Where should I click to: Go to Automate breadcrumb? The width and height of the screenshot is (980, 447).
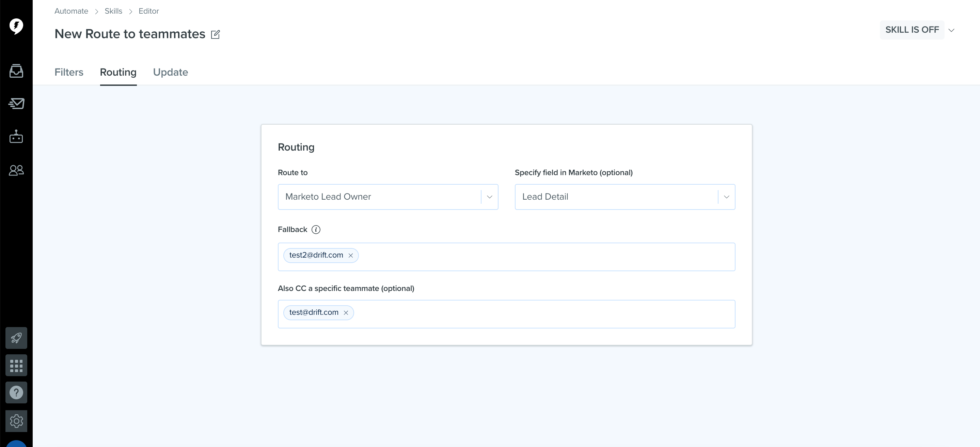coord(71,11)
